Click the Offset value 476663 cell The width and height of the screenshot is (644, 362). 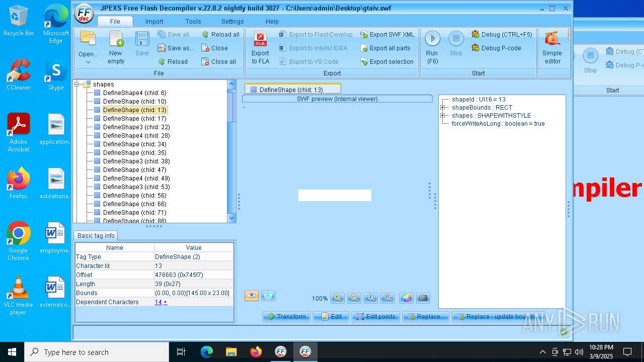click(x=194, y=275)
